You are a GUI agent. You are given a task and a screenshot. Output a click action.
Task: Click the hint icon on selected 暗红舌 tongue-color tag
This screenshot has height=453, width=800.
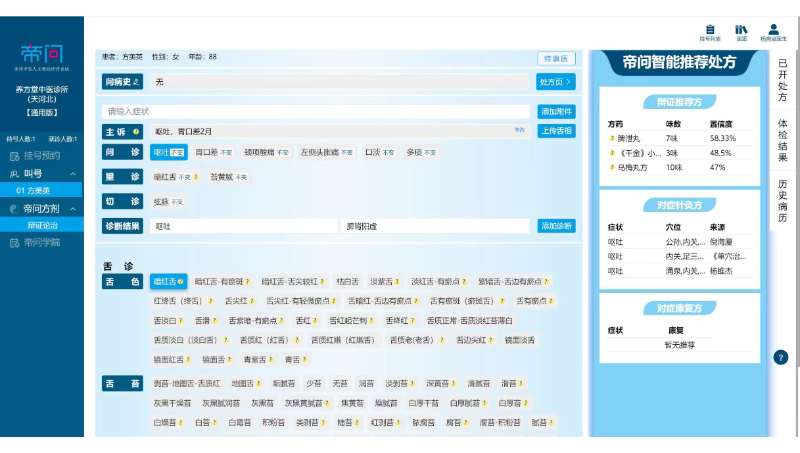(181, 282)
